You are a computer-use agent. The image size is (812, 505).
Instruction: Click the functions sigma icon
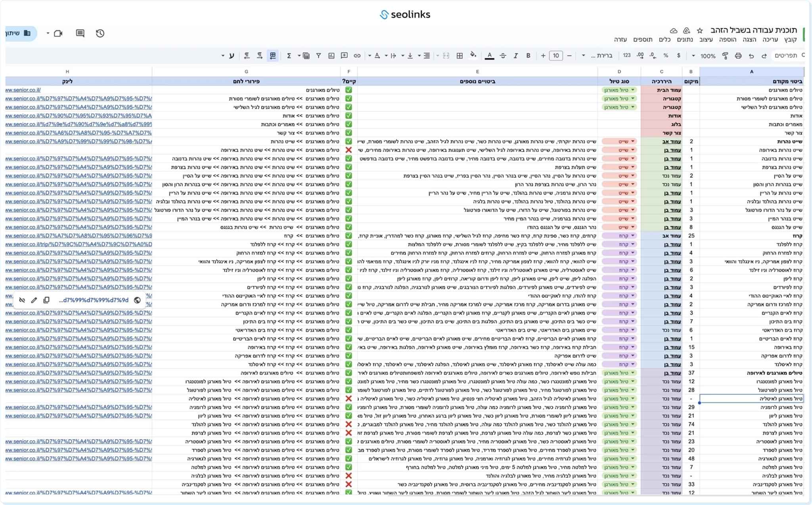(x=289, y=56)
